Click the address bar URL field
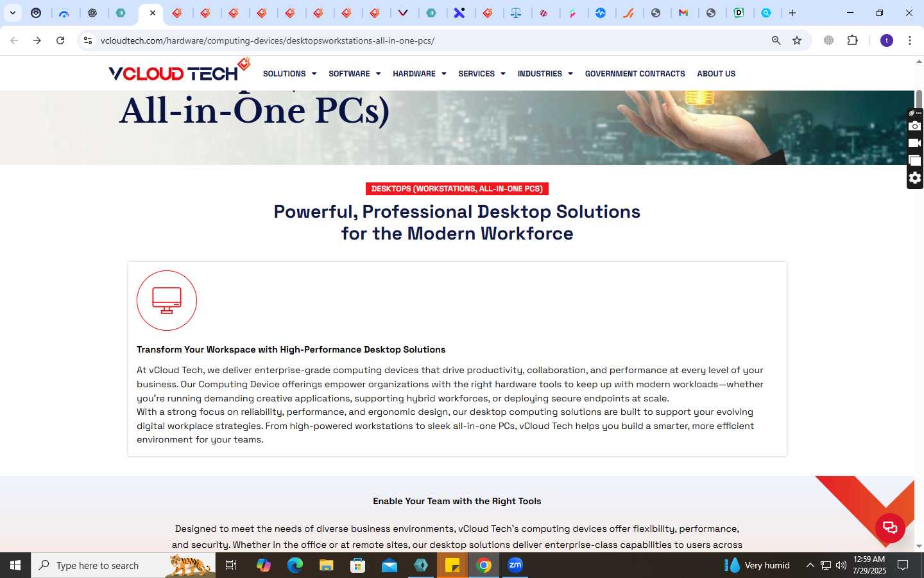Screen dimensions: 924x578 [430, 40]
